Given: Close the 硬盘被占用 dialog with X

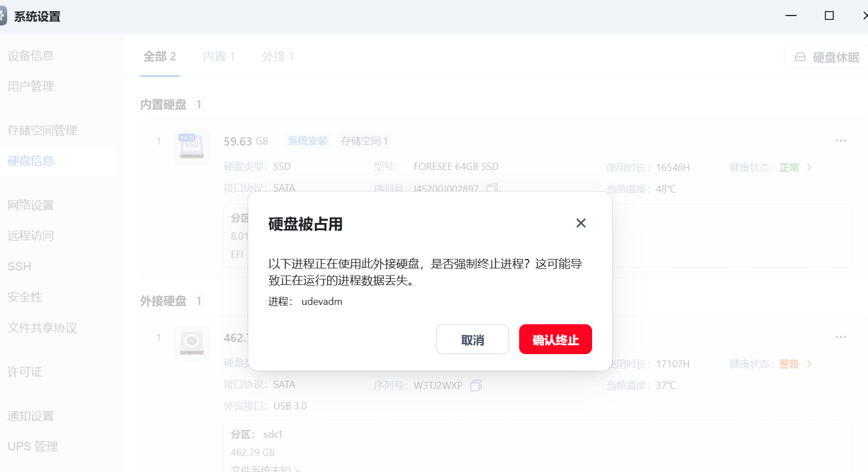Looking at the screenshot, I should 581,223.
